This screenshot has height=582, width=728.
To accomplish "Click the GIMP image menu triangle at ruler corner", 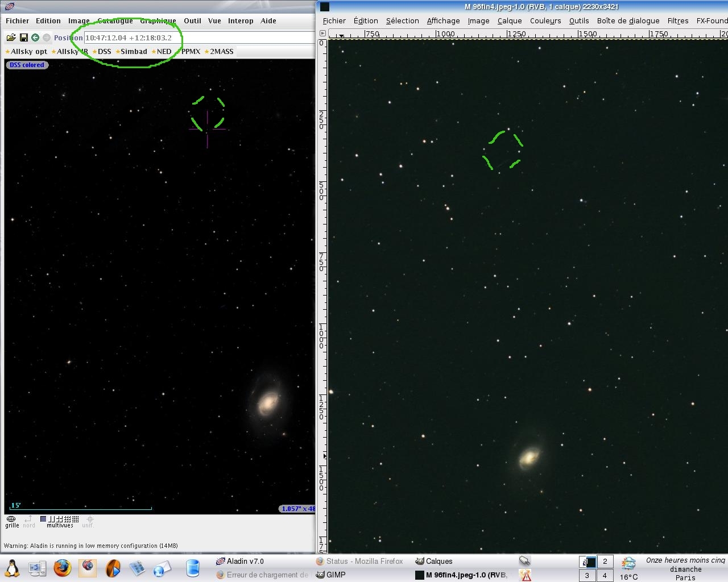I will [322, 34].
